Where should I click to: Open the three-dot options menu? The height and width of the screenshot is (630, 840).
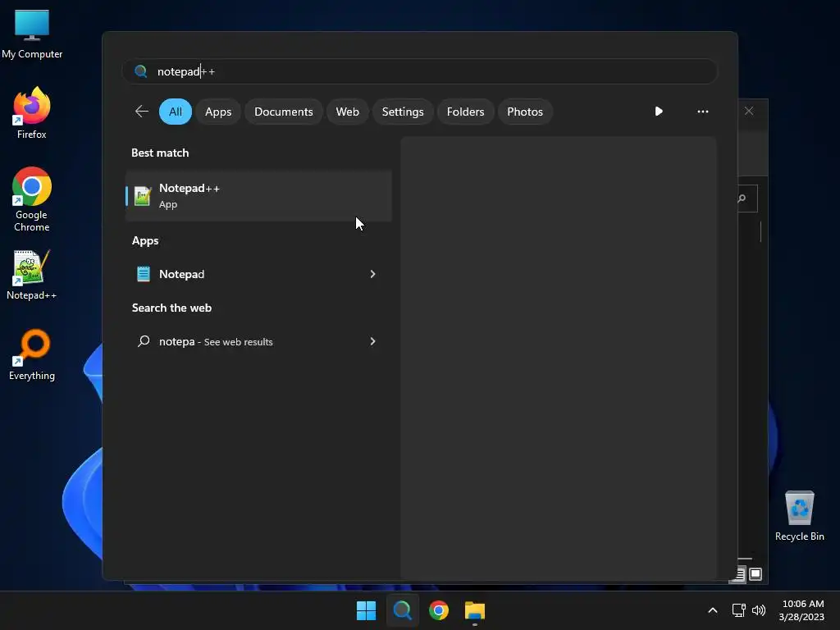tap(703, 112)
